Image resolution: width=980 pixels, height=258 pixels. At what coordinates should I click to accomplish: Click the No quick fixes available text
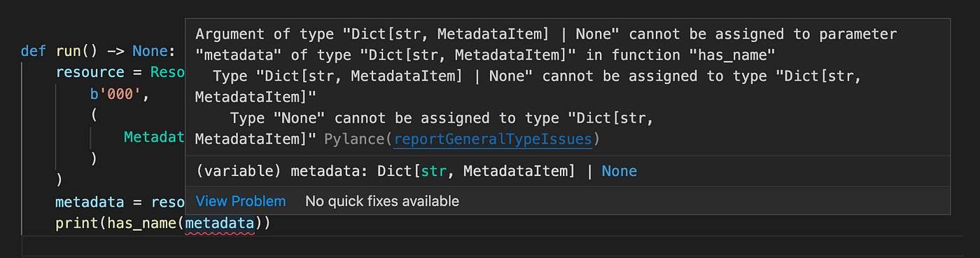click(382, 201)
